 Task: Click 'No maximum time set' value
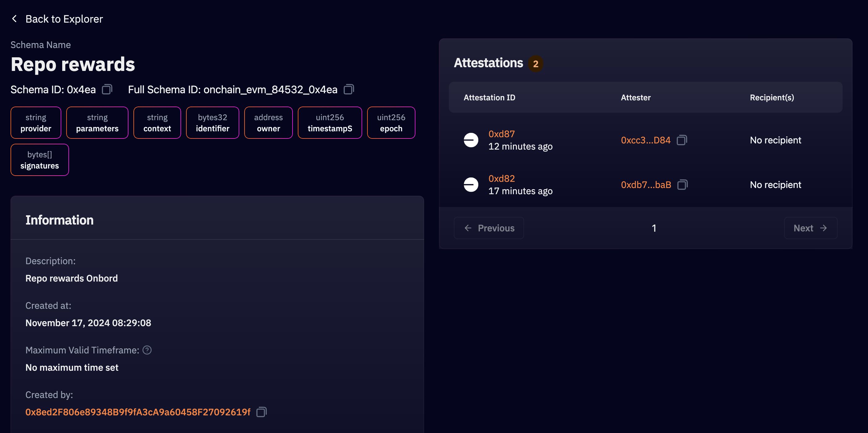72,367
